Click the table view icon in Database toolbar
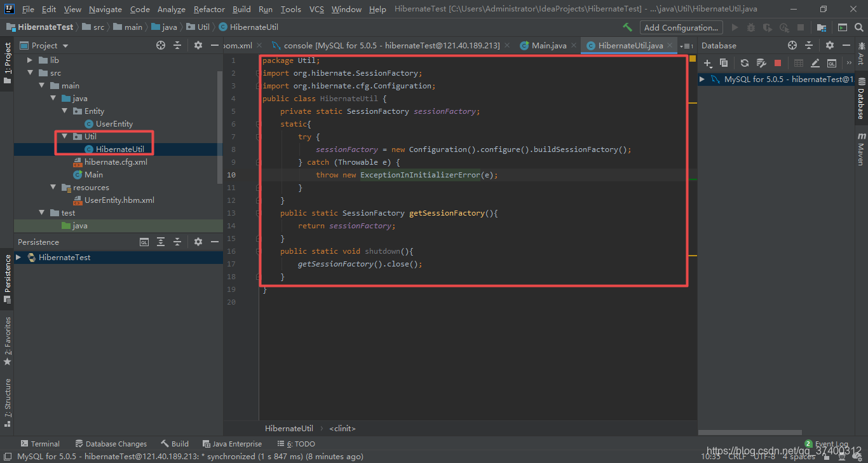 click(799, 63)
